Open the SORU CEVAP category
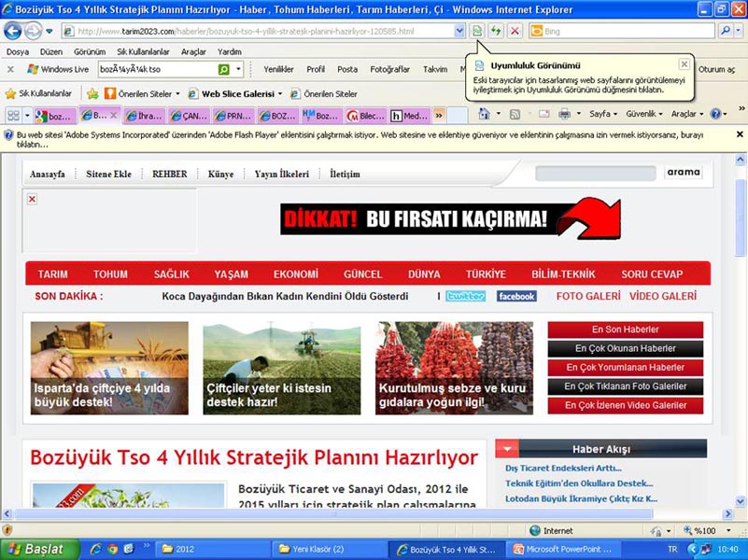The width and height of the screenshot is (748, 560). (x=652, y=274)
